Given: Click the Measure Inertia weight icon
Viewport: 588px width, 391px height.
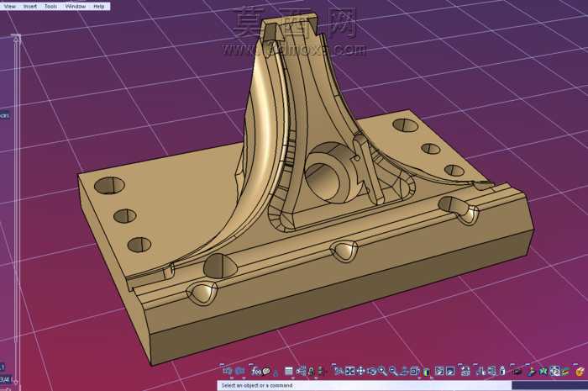Looking at the screenshot, I should click(503, 372).
